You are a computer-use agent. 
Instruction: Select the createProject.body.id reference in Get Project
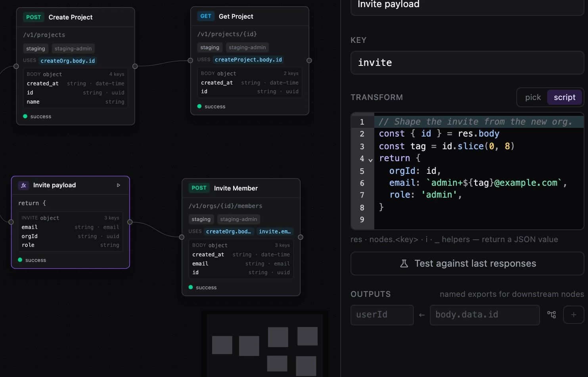(248, 60)
